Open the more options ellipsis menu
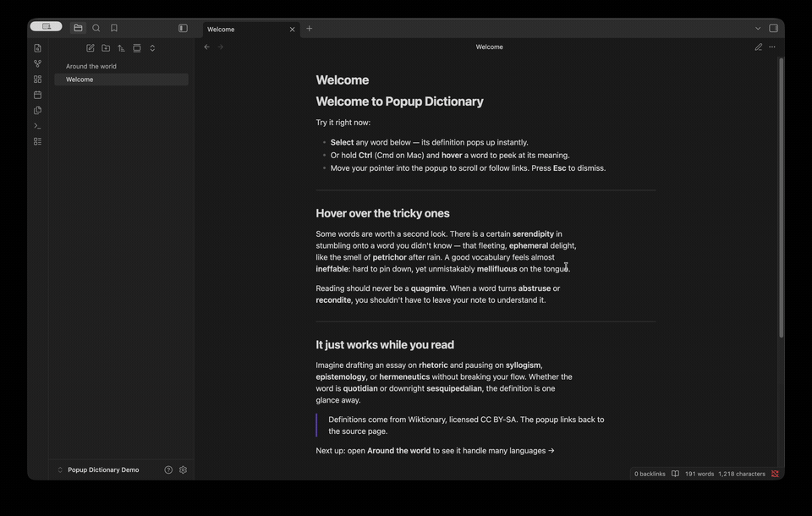This screenshot has width=812, height=516. point(772,47)
